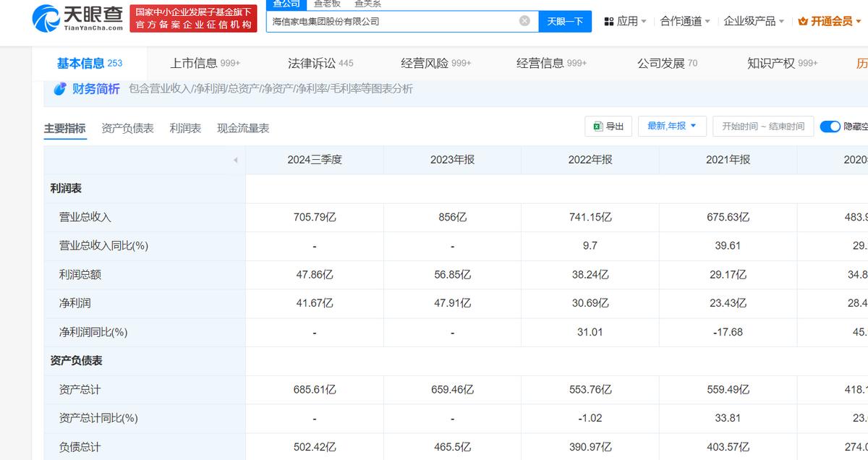Click the red 官方备案企业征信机构 badge

194,19
